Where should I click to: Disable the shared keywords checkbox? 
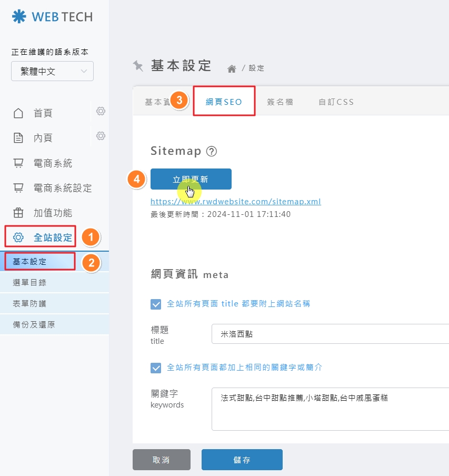[156, 368]
